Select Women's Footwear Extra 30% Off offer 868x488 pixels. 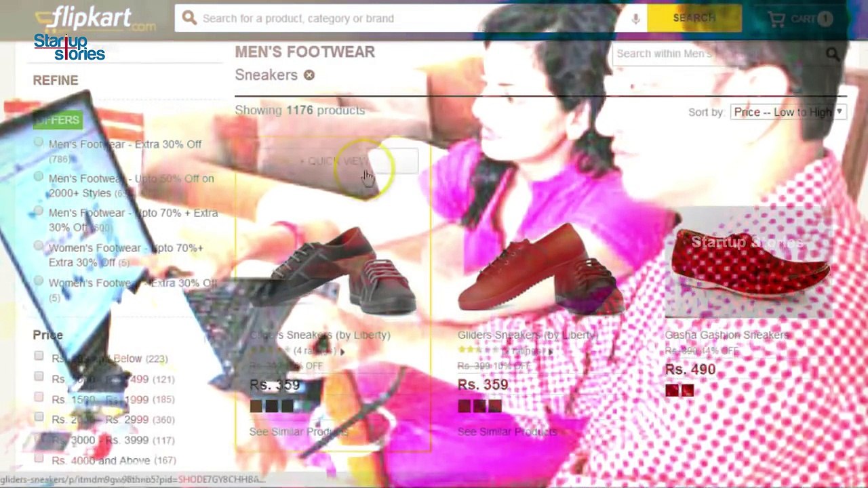39,281
